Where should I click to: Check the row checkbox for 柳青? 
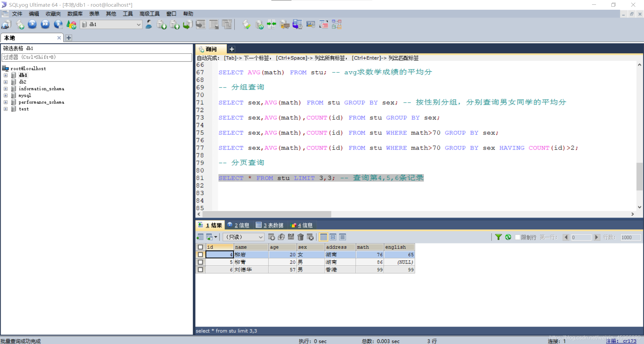coord(200,262)
